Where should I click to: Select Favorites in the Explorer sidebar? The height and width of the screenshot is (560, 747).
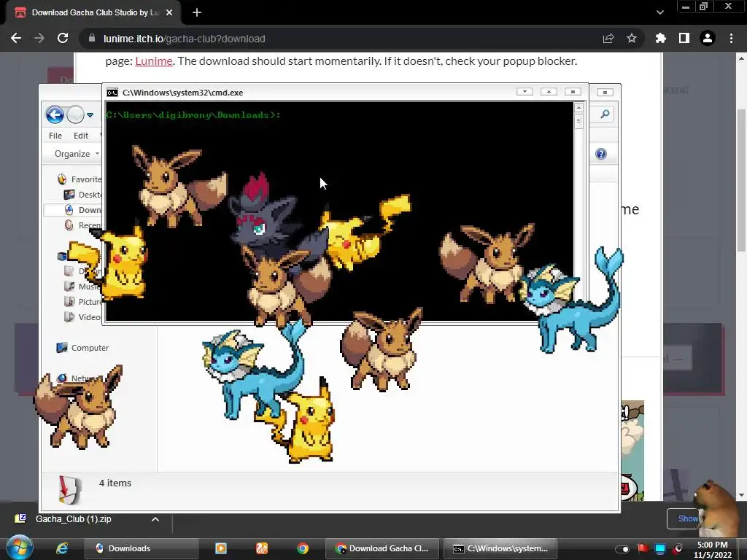click(x=80, y=179)
